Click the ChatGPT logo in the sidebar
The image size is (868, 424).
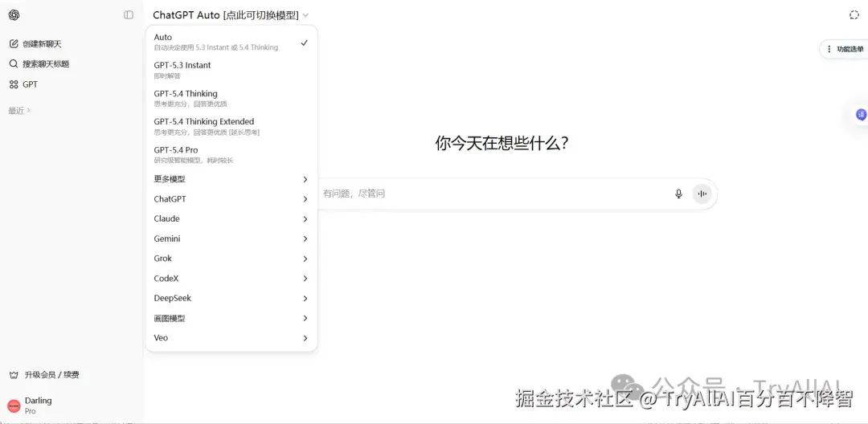(x=14, y=15)
